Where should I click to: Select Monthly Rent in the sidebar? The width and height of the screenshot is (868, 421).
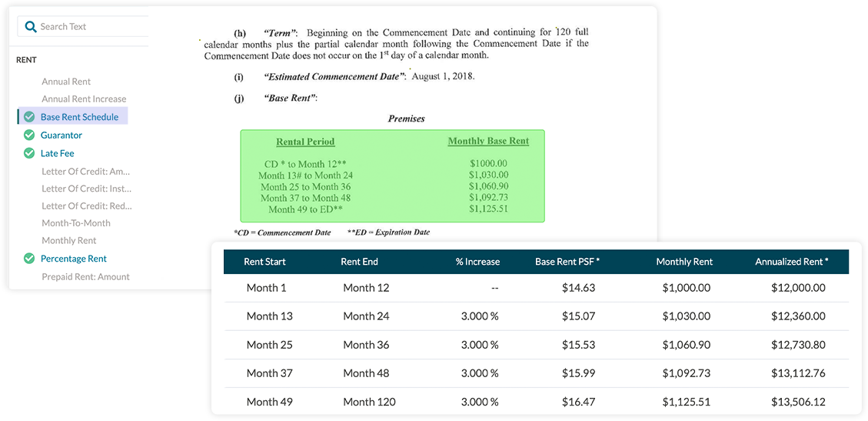tap(69, 241)
